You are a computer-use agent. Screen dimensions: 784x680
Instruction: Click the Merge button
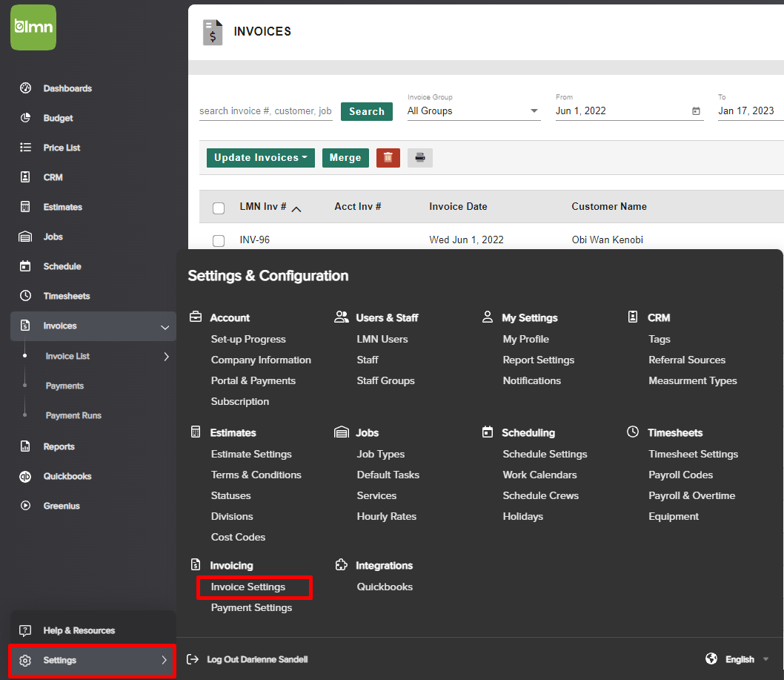[345, 158]
